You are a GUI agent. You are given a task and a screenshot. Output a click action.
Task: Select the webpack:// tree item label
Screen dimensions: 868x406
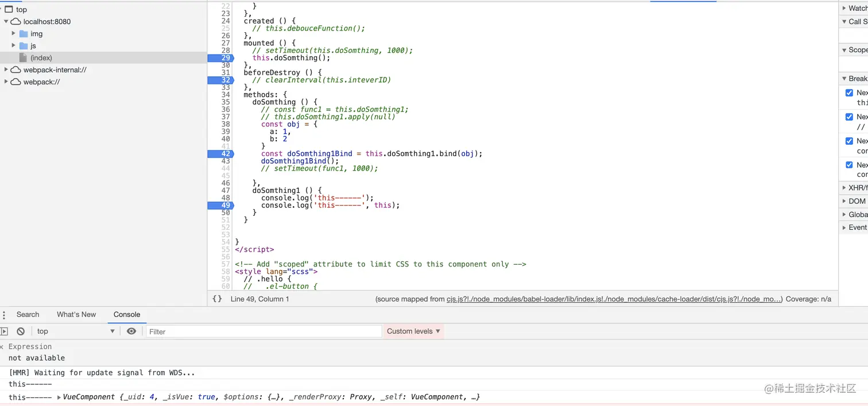[41, 82]
